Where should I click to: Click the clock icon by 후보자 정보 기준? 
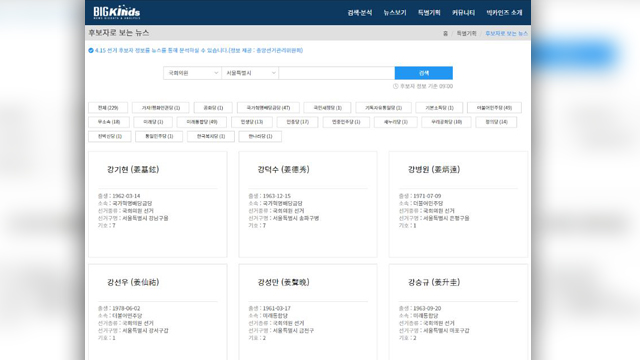pos(395,86)
